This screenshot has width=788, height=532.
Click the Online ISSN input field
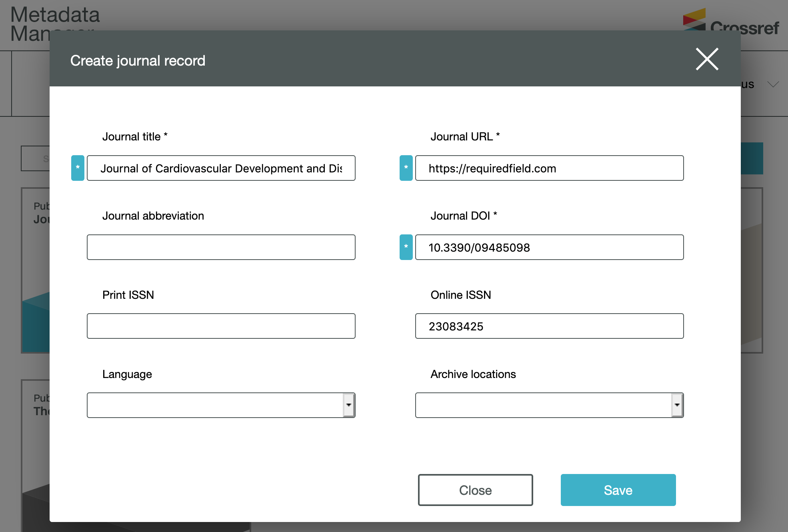549,326
